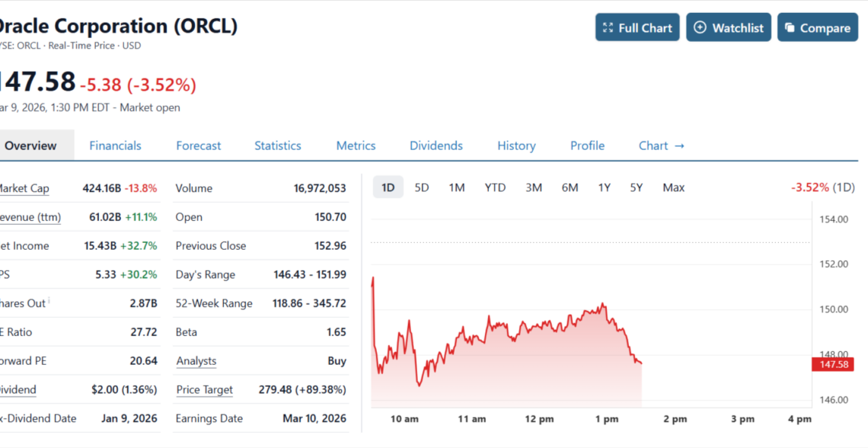Click the EPS value 5.33
Image resolution: width=868 pixels, height=448 pixels.
(x=106, y=275)
